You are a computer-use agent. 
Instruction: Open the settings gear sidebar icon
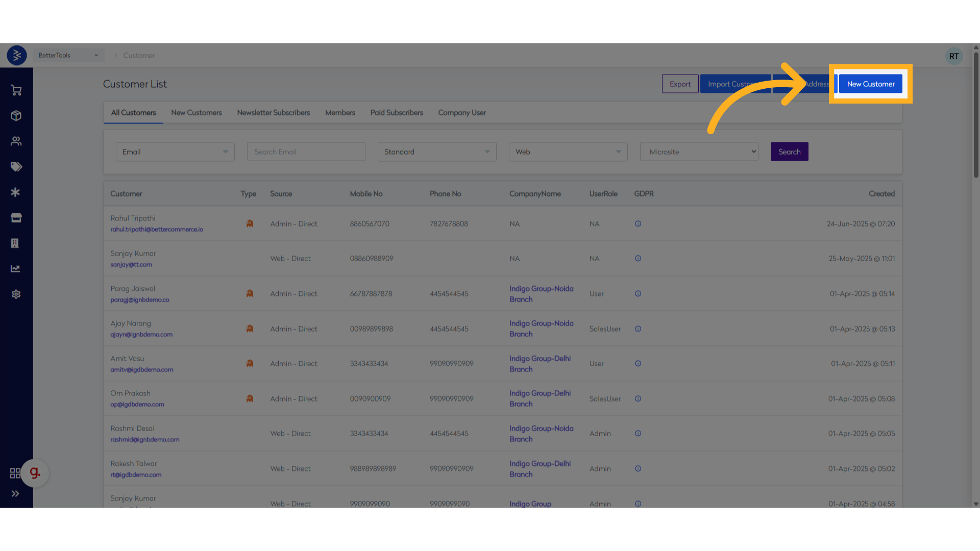coord(16,294)
